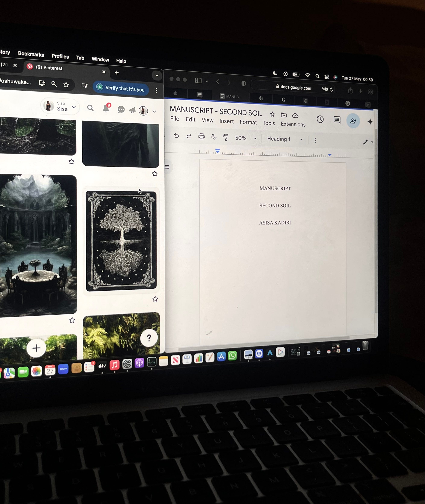Open the tree of life pin

click(121, 241)
